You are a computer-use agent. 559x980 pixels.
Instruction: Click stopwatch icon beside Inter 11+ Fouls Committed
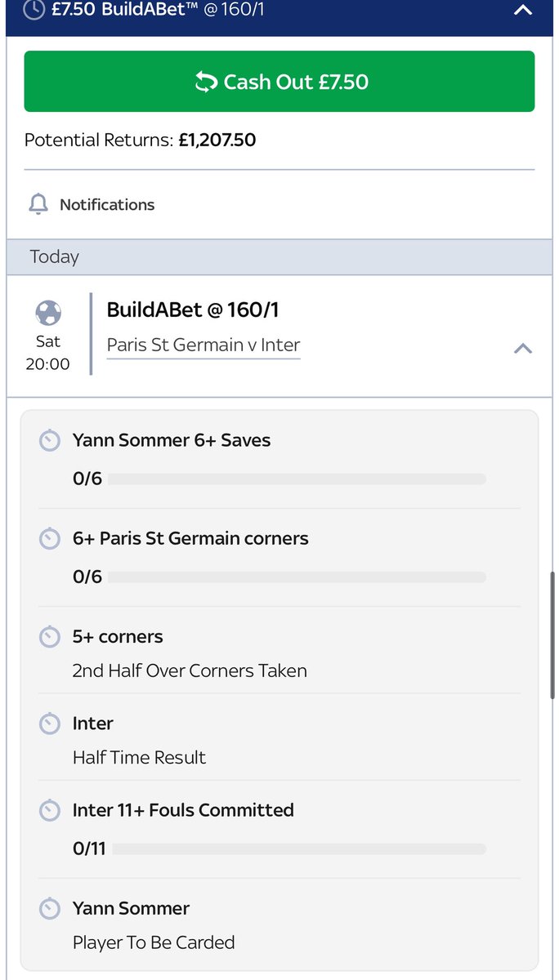(50, 810)
